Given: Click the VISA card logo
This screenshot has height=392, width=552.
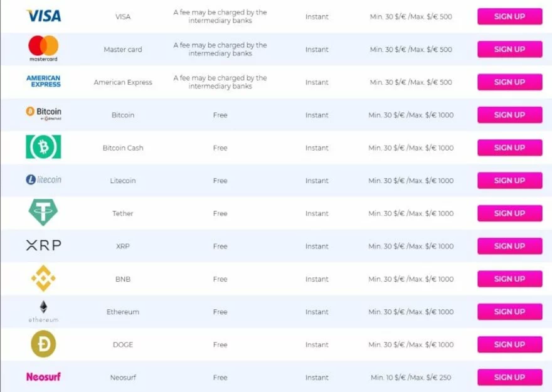Looking at the screenshot, I should click(x=43, y=16).
